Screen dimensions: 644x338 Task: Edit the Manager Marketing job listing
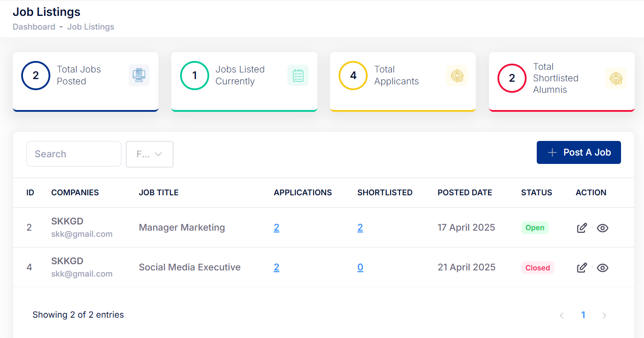coord(582,228)
